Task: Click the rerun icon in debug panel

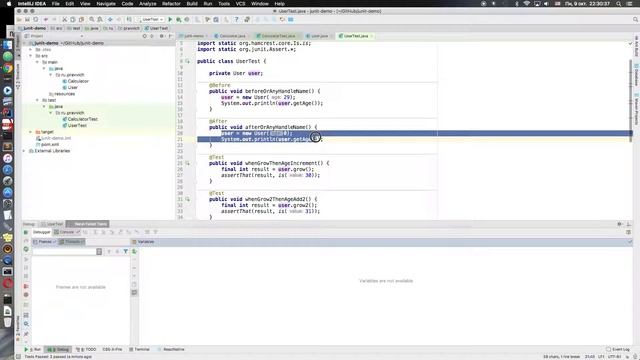Action: [26, 232]
